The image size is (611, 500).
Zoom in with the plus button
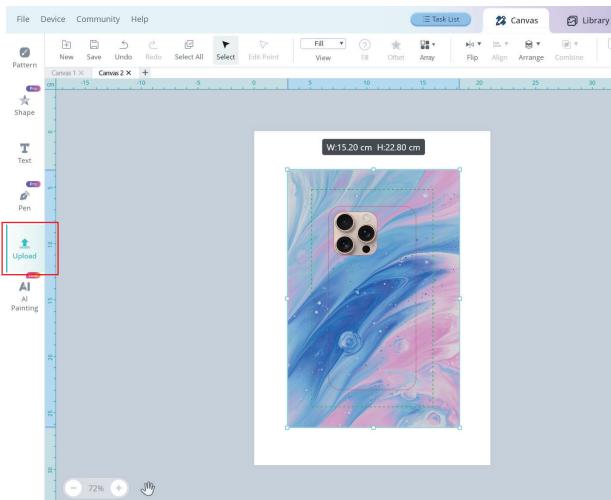(119, 488)
